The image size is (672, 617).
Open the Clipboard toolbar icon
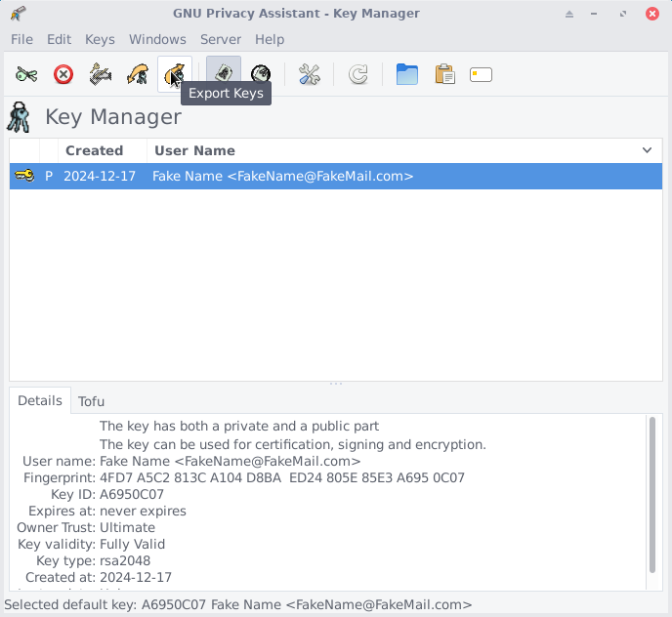(x=444, y=74)
